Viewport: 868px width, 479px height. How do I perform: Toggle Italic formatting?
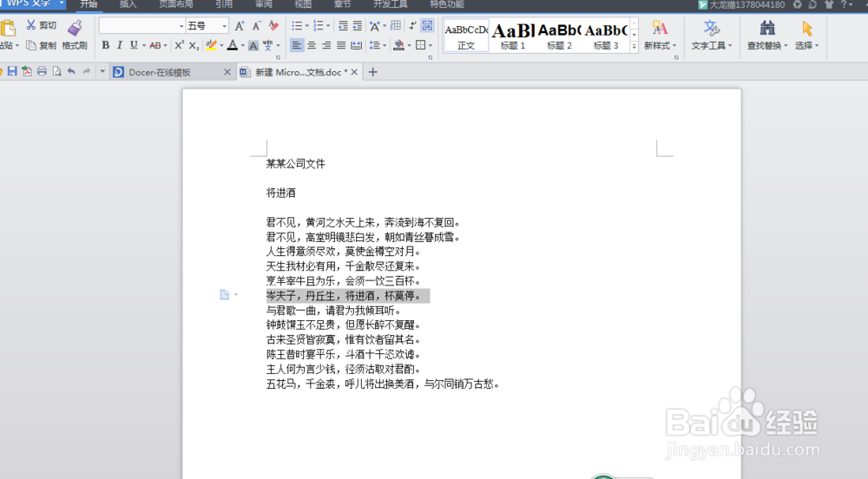[119, 45]
